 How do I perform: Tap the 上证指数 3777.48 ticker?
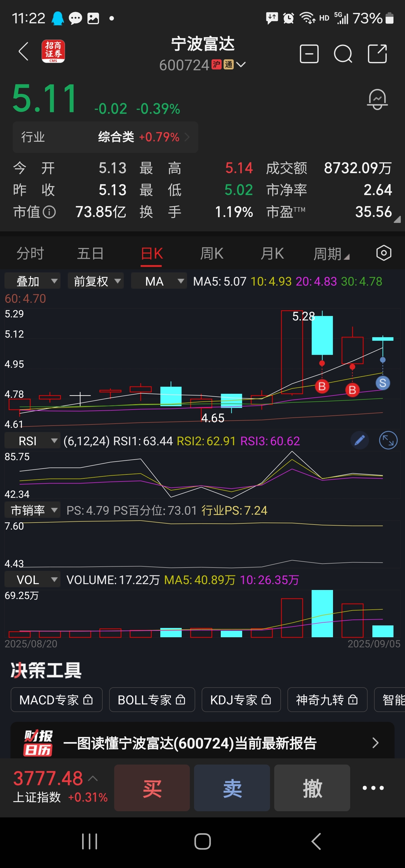pyautogui.click(x=60, y=787)
